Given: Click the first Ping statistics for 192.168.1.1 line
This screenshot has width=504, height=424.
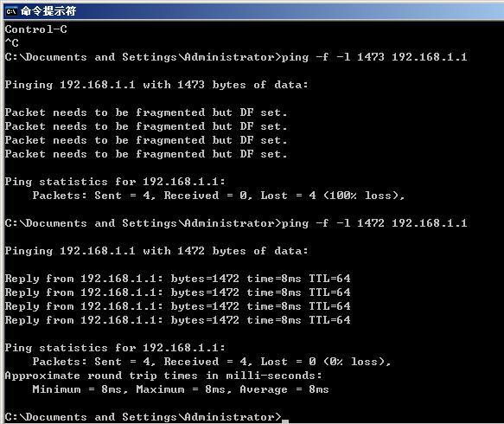Looking at the screenshot, I should (115, 182).
